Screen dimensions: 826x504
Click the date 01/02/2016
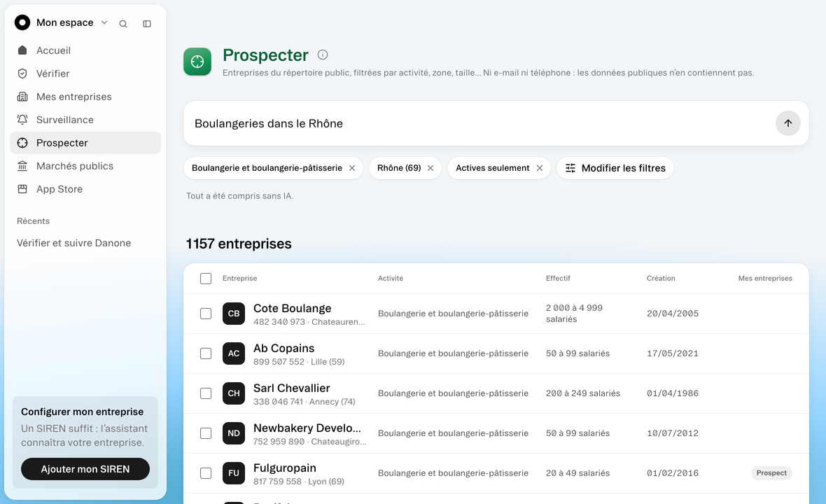tap(673, 473)
